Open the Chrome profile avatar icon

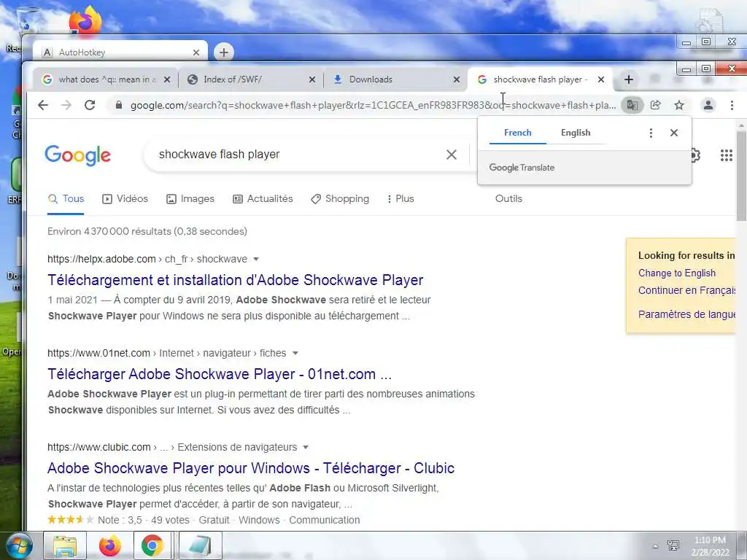pos(708,105)
